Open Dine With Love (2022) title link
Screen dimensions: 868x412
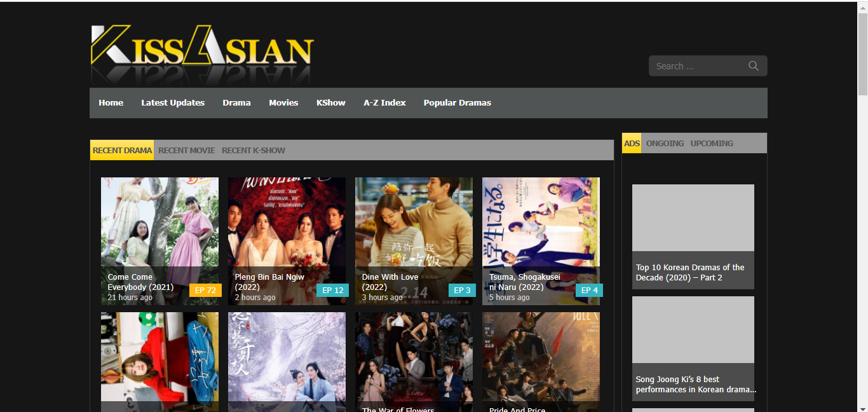click(390, 282)
